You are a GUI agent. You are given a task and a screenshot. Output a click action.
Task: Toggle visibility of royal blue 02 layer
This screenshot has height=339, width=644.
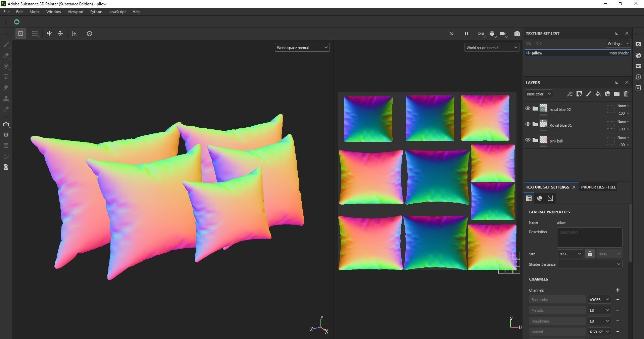[528, 109]
